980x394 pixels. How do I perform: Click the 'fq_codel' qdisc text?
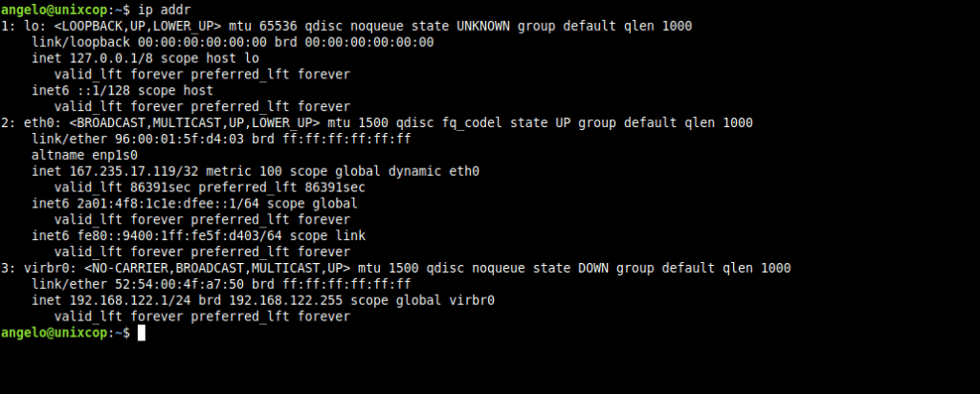point(472,122)
